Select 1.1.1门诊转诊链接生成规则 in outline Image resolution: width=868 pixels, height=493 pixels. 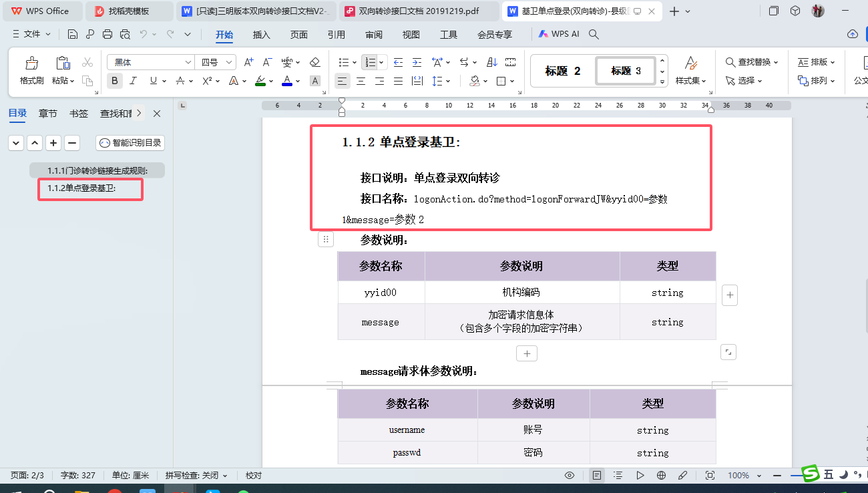point(97,170)
